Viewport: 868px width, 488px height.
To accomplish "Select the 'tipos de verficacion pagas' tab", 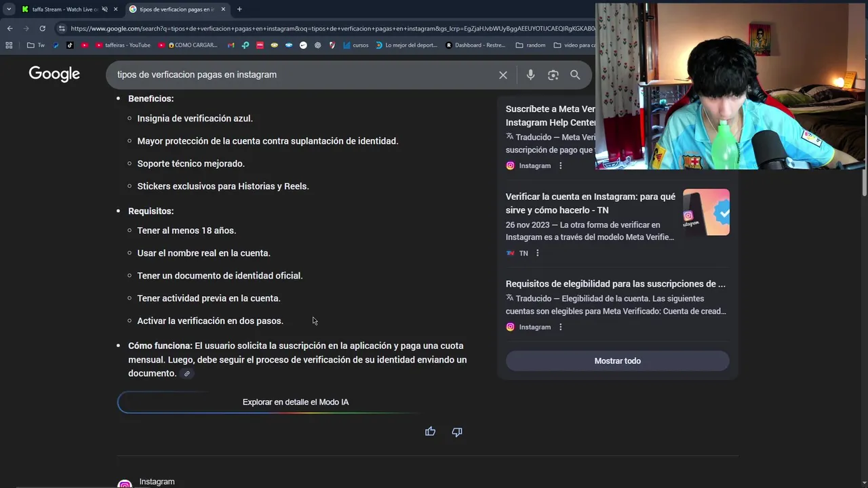I will point(176,9).
